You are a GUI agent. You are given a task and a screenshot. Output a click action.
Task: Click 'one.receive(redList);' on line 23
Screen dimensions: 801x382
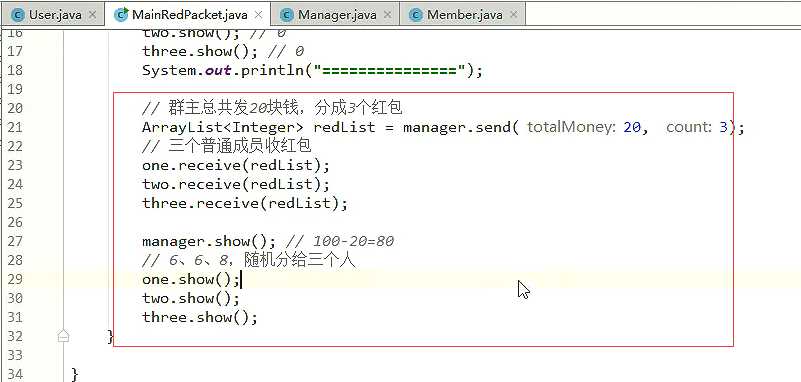(x=236, y=165)
